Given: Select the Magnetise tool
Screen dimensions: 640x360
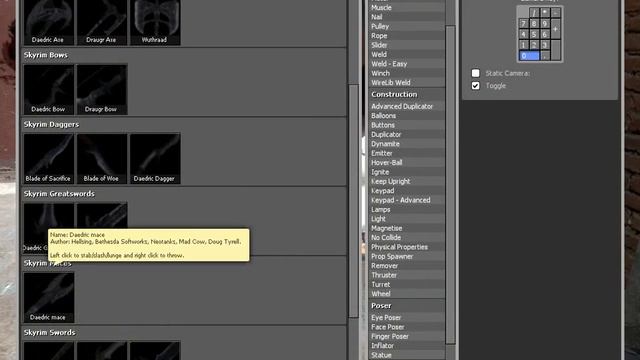Looking at the screenshot, I should (407, 228).
